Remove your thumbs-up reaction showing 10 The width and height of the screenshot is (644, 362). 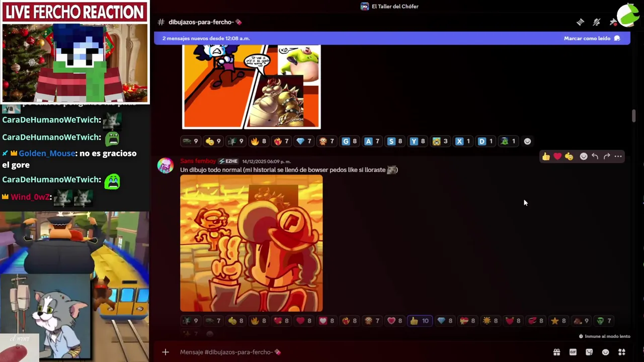pos(420,321)
